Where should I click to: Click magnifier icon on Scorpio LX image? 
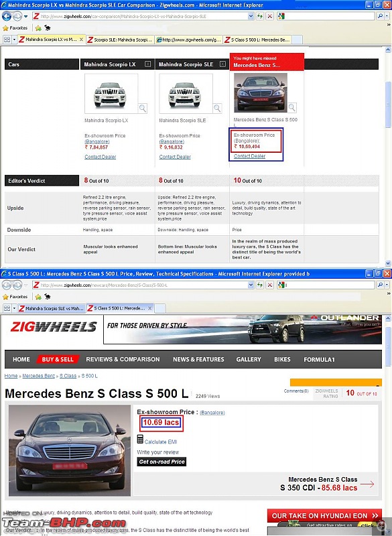click(143, 109)
